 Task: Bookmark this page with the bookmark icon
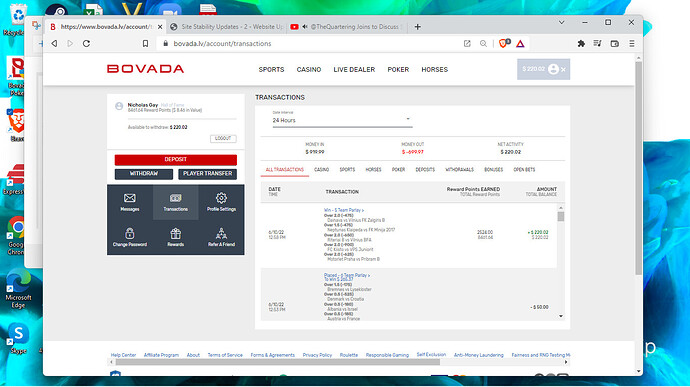point(145,44)
